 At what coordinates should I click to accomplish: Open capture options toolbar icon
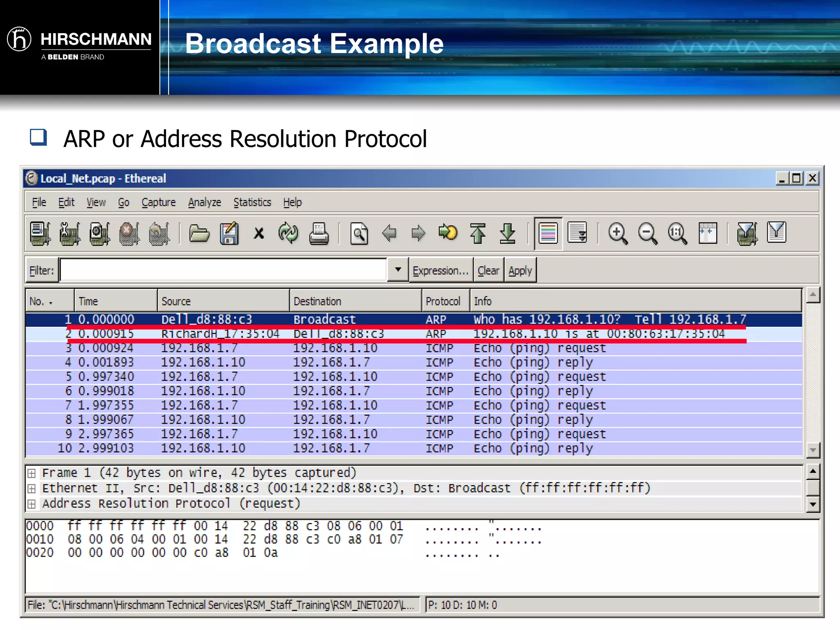tap(70, 233)
